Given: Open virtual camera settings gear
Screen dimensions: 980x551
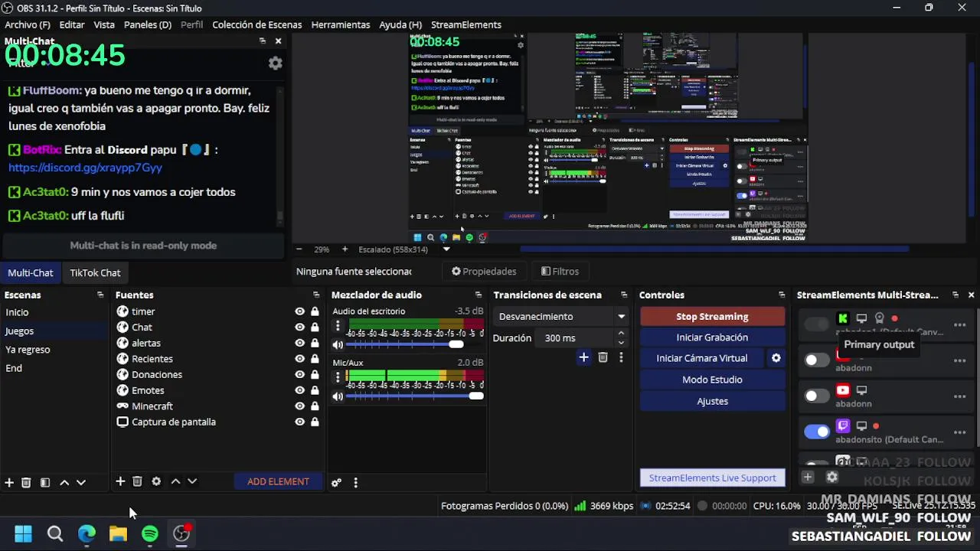Looking at the screenshot, I should 776,358.
